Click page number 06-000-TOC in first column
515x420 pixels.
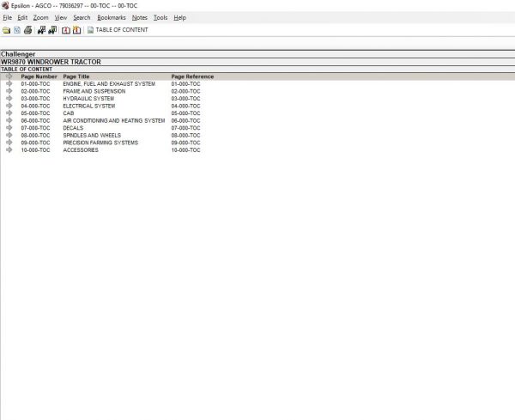[35, 120]
